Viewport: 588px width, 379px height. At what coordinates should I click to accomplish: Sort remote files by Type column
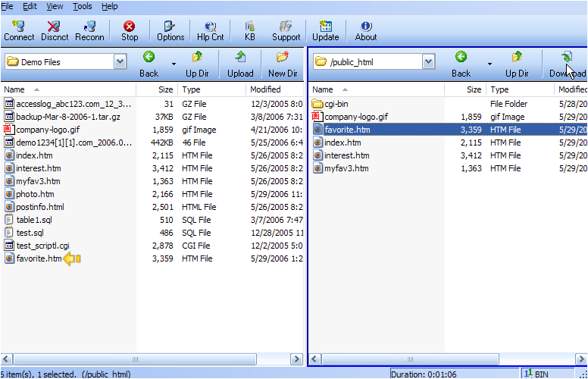tap(520, 89)
